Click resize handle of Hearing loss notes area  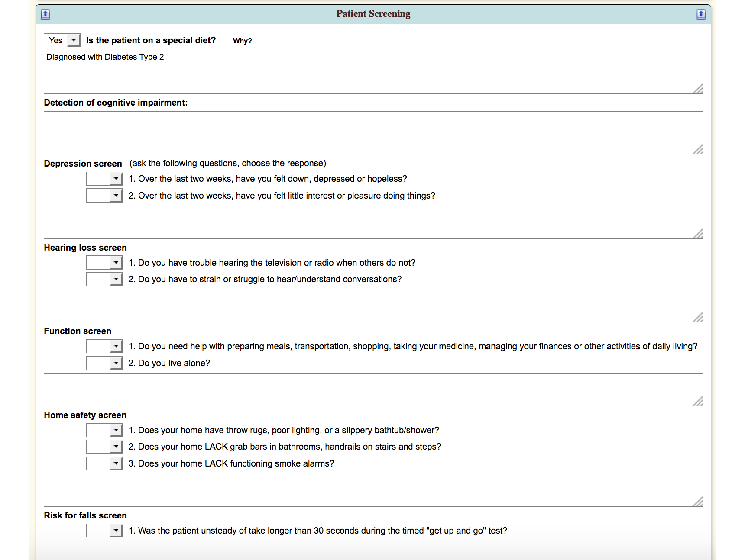pyautogui.click(x=698, y=317)
